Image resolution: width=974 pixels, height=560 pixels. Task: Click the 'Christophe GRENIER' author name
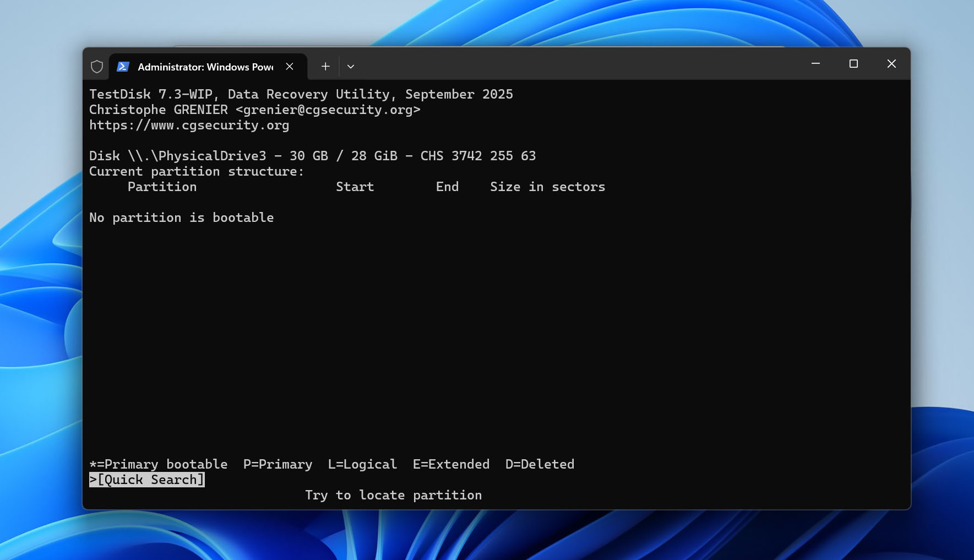point(159,110)
